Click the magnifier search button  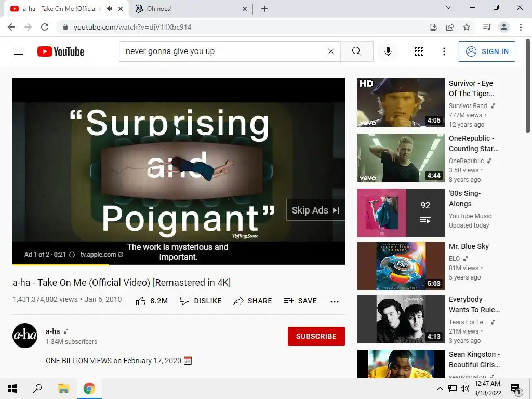click(x=357, y=51)
